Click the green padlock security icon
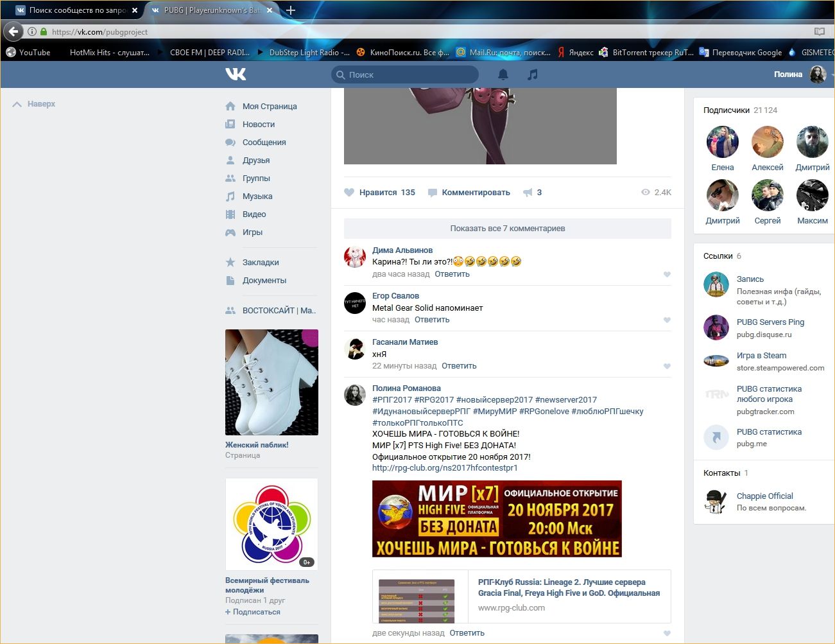 [44, 31]
